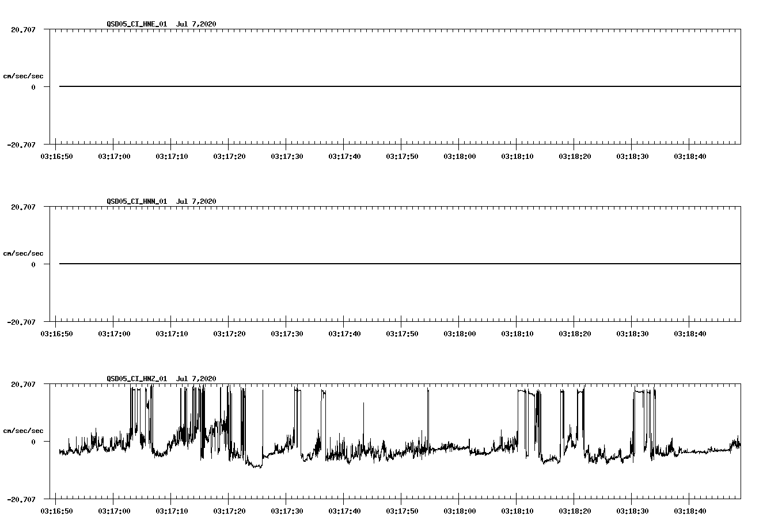The width and height of the screenshot is (782, 532).
Task: Click the QSD05_CI_HNE_01 plot title
Action: pyautogui.click(x=161, y=24)
